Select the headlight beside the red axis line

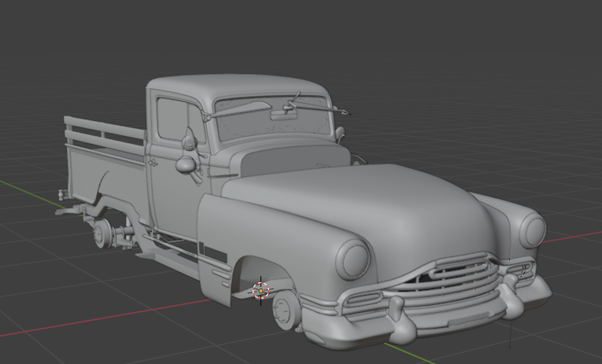pyautogui.click(x=533, y=230)
